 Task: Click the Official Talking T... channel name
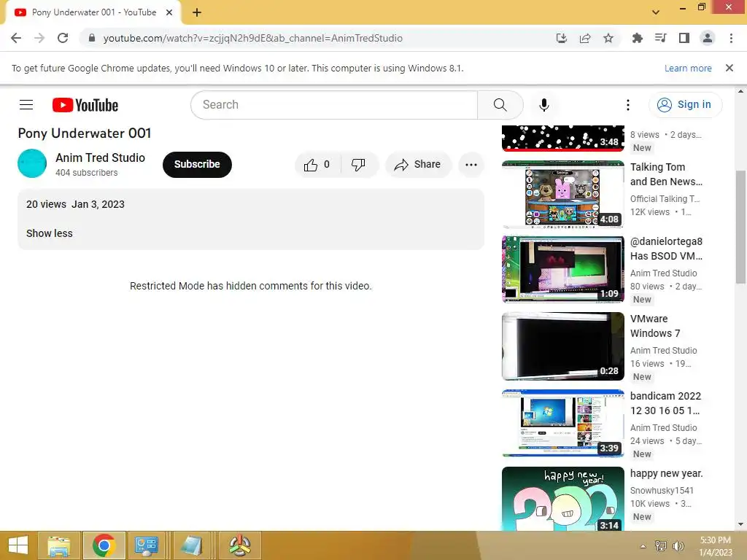[665, 199]
